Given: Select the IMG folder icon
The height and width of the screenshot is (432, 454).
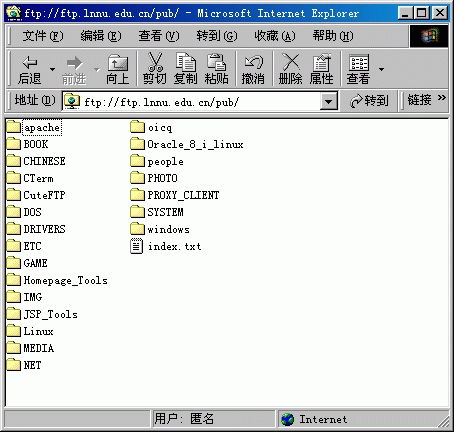Looking at the screenshot, I should pos(14,297).
